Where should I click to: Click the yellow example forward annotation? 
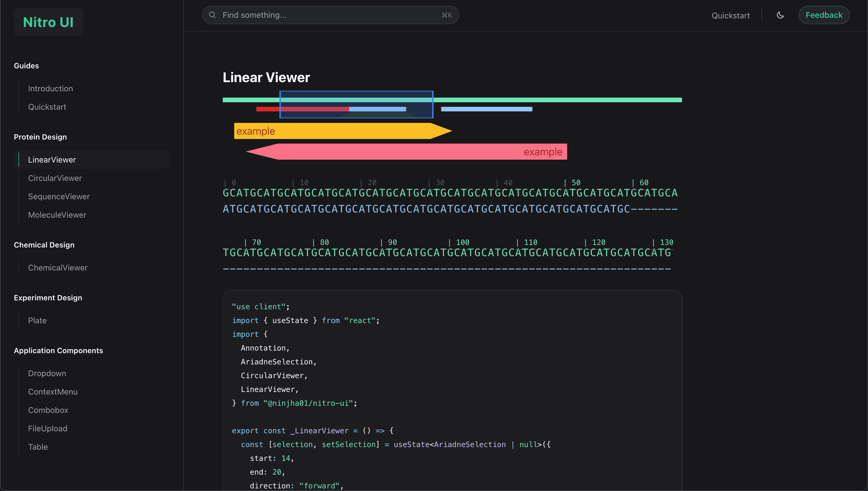343,131
